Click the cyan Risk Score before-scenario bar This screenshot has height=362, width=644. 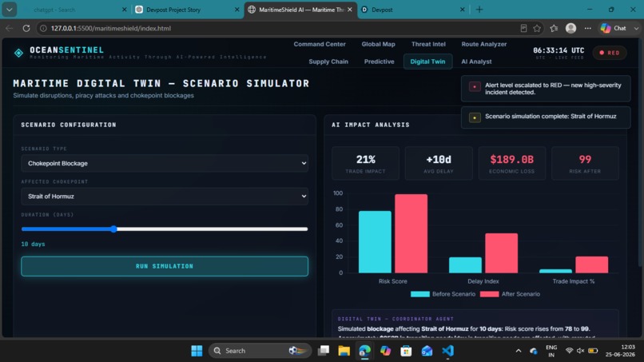click(x=375, y=242)
